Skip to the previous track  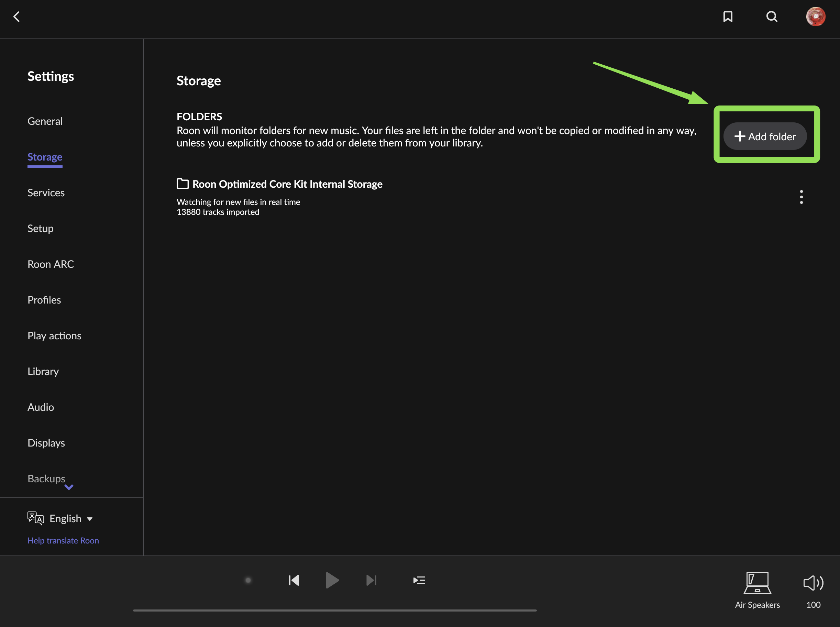tap(294, 580)
